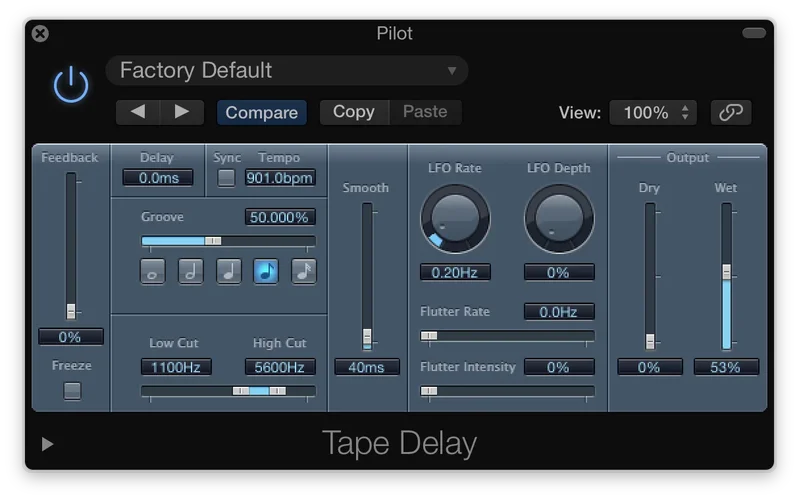
Task: Click the Feedback 0% value field
Action: tap(70, 337)
